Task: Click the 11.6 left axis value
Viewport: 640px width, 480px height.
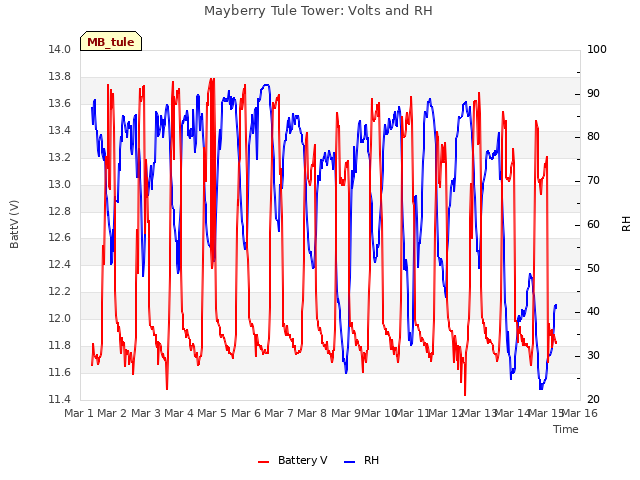Action: 59,372
